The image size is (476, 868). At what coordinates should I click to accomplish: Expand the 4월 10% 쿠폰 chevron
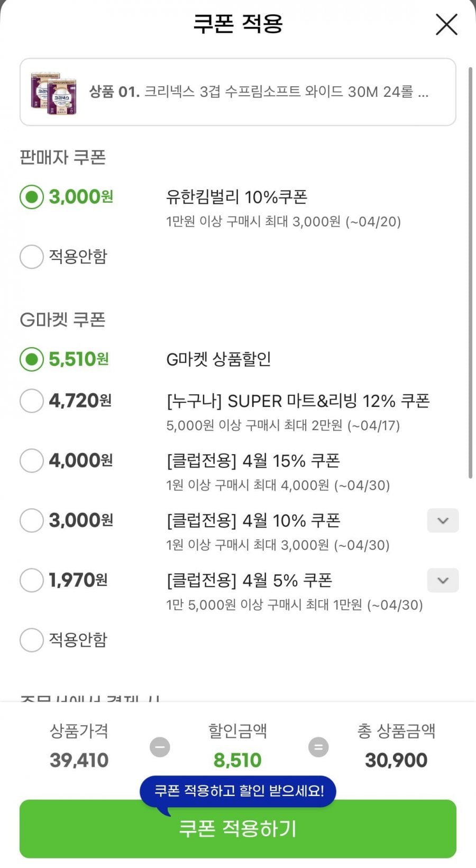click(443, 520)
